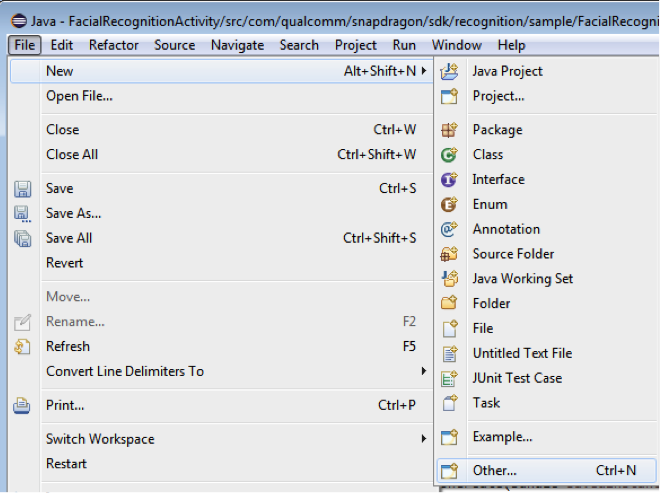Create a new Enum
This screenshot has width=660, height=493.
(x=547, y=204)
